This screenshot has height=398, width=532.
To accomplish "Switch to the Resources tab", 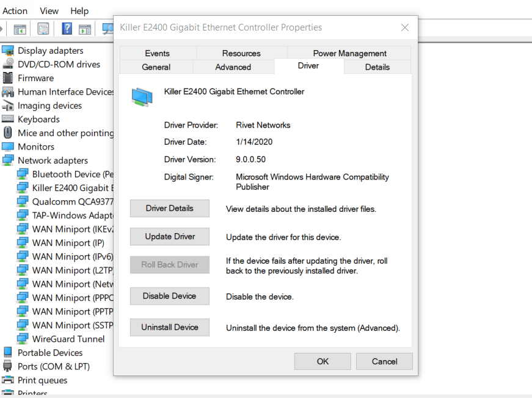I will click(x=242, y=53).
